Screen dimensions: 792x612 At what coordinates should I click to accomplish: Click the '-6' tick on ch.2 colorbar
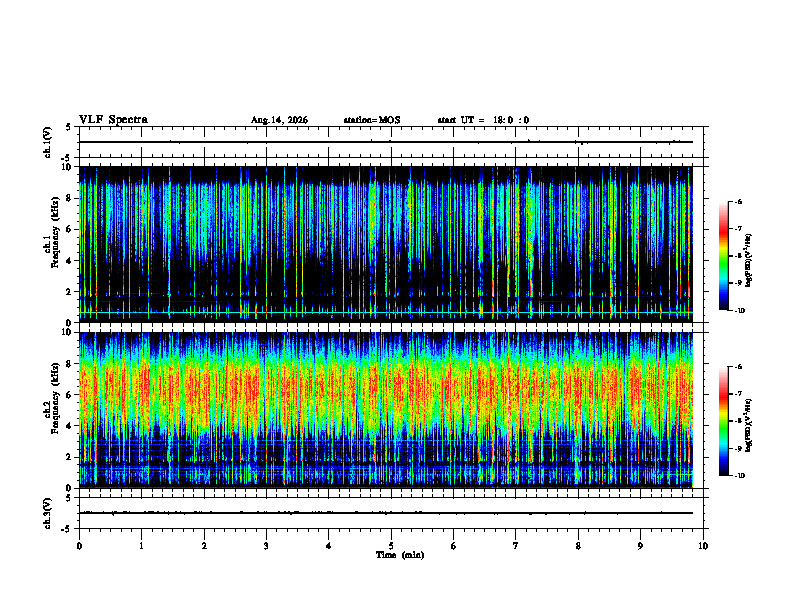(x=738, y=367)
